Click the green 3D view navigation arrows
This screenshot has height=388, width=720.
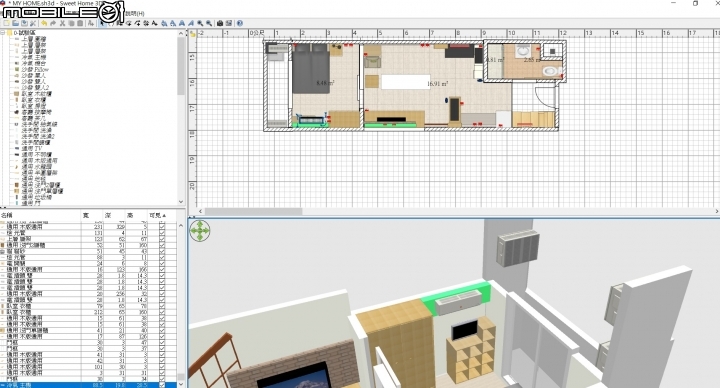[200, 231]
